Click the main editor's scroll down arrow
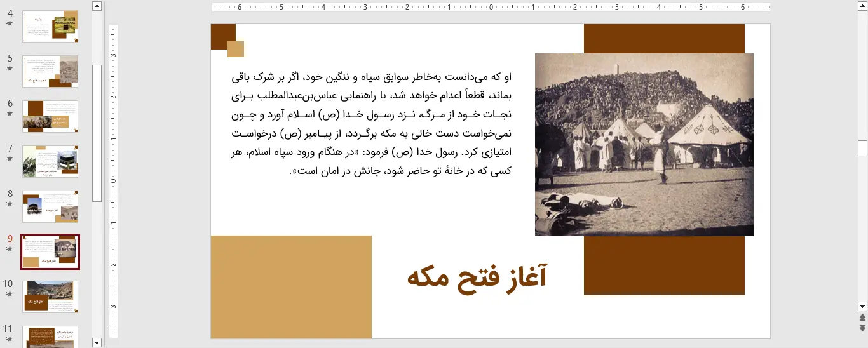The width and height of the screenshot is (868, 348). [862, 306]
